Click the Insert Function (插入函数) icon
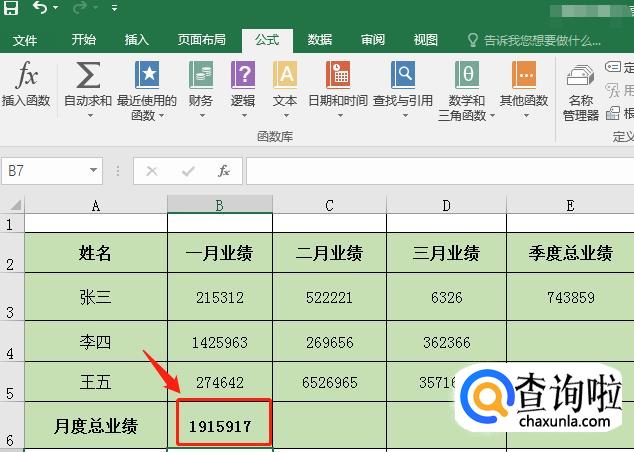634x452 pixels. (x=26, y=77)
